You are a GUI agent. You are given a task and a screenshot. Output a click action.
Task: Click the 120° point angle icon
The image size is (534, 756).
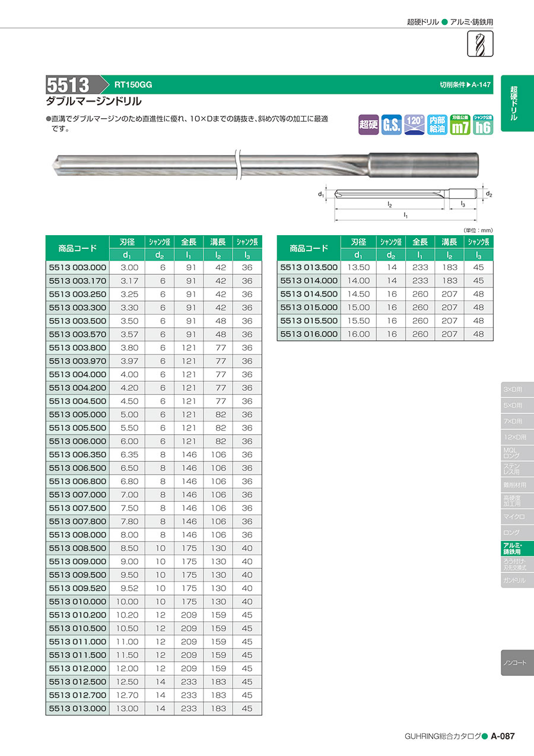click(x=414, y=125)
